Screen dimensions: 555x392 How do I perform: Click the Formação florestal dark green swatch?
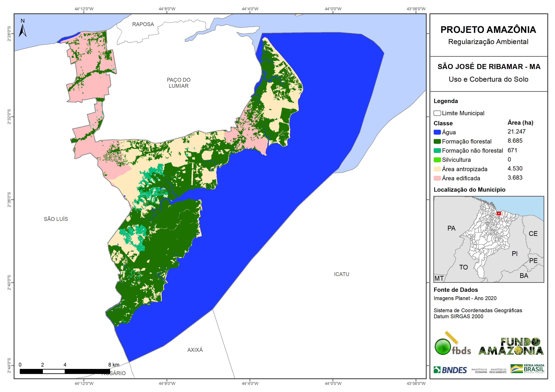tap(437, 141)
